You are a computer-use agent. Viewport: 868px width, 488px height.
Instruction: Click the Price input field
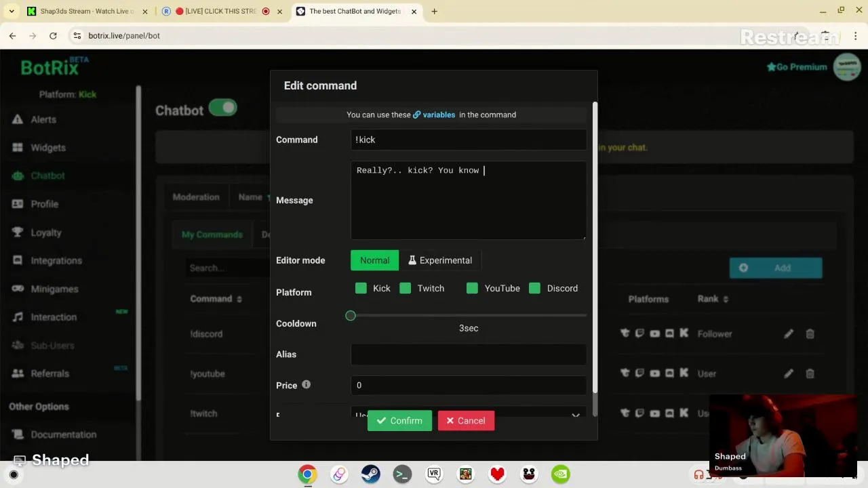pos(469,385)
